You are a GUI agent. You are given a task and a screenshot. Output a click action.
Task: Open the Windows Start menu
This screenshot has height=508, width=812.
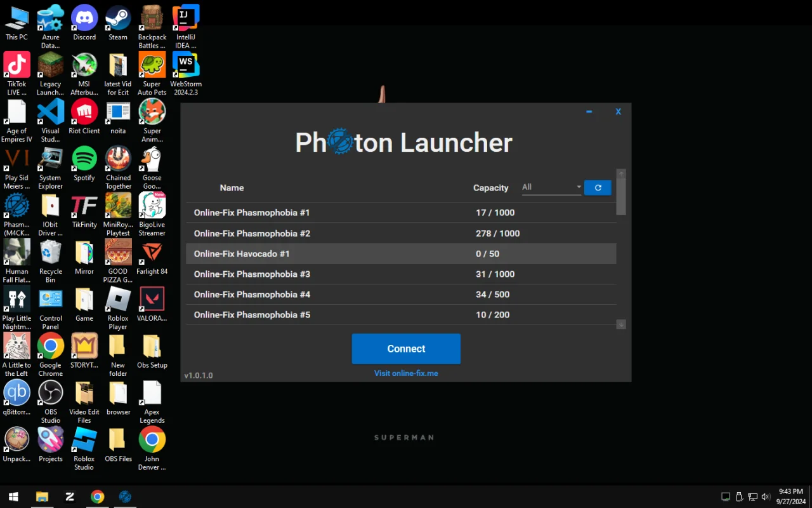tap(13, 497)
